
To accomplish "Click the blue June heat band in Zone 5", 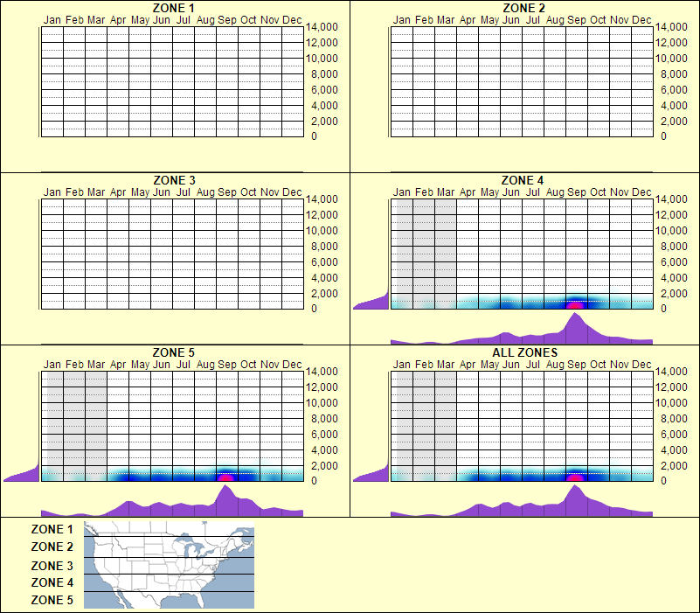I will point(162,476).
